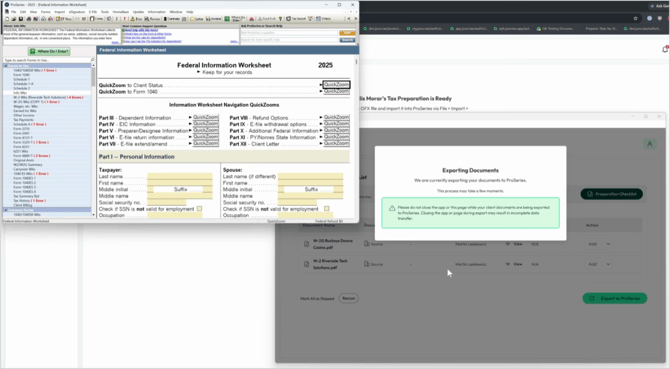Select Form 1040 in forms list
This screenshot has width=670, height=369.
coord(21,75)
